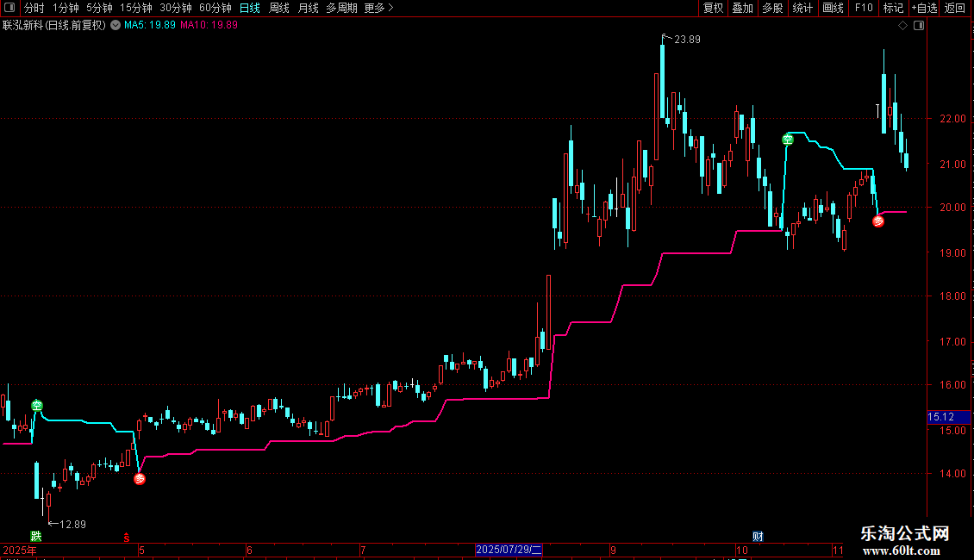
Task: Open the indicator dropdown beside 联泓新科 title
Action: 116,25
